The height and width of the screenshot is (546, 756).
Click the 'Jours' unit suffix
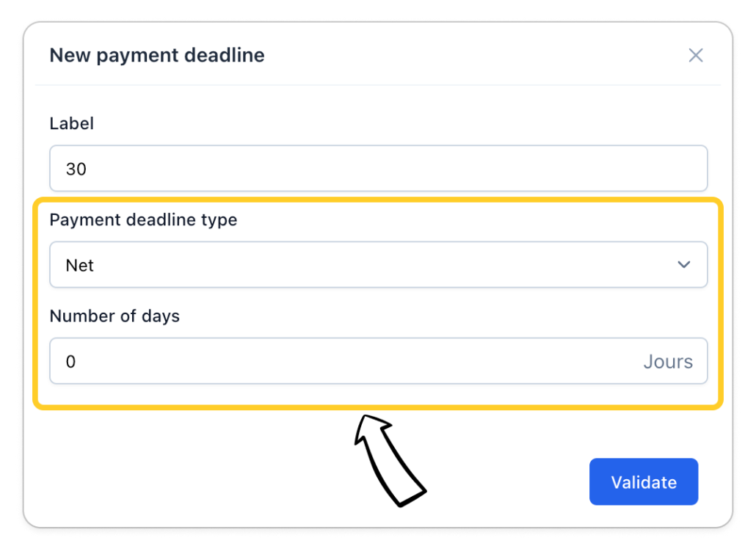(x=667, y=361)
